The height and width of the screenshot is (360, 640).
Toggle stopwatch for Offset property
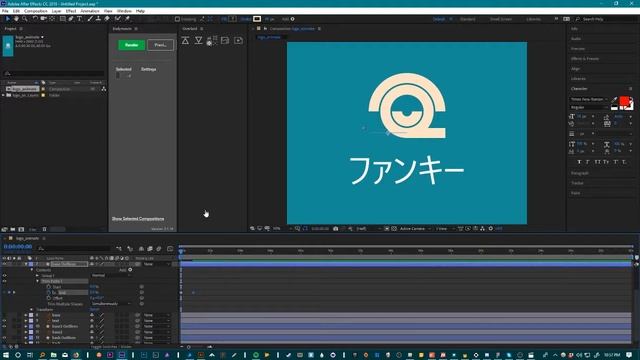pos(49,298)
